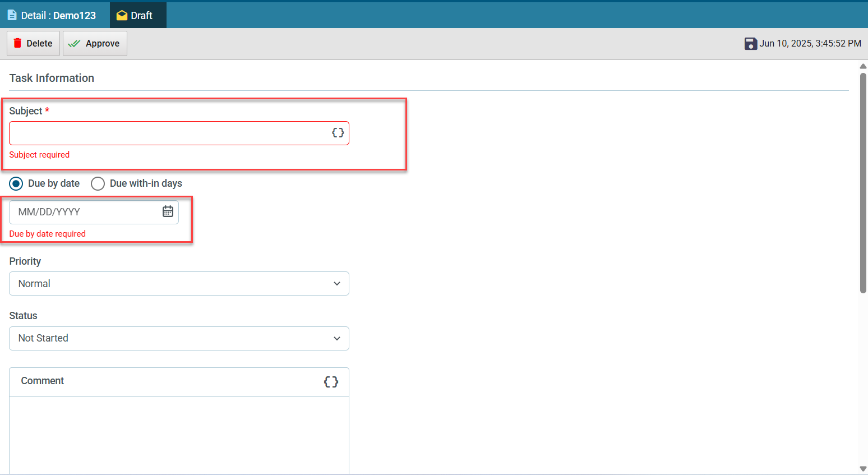Screen dimensions: 868x475
Task: Click the green double-check Approve icon
Action: (74, 44)
